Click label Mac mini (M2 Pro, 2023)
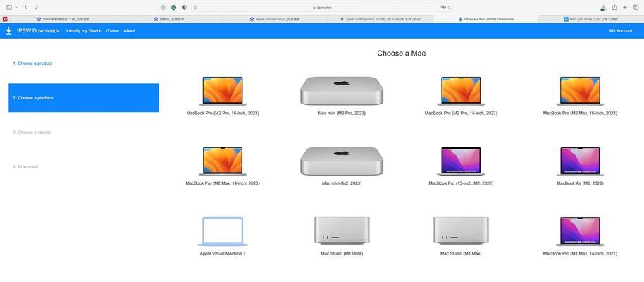The height and width of the screenshot is (282, 644). tap(342, 113)
